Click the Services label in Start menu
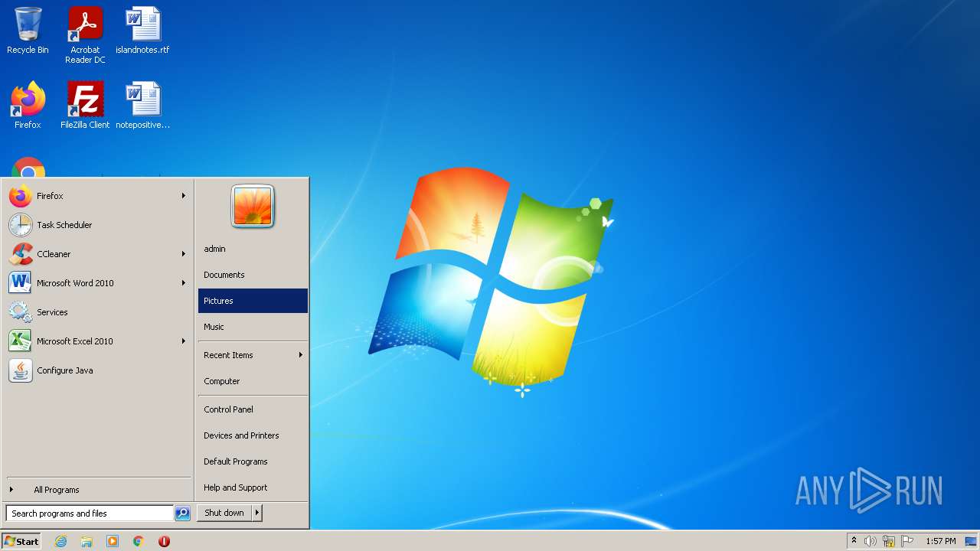Screen dimensions: 980x551 (x=52, y=312)
